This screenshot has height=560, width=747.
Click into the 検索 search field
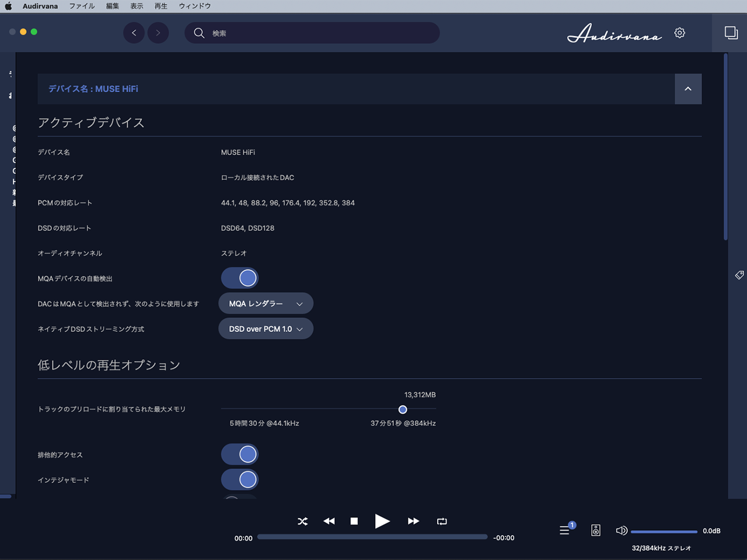312,33
